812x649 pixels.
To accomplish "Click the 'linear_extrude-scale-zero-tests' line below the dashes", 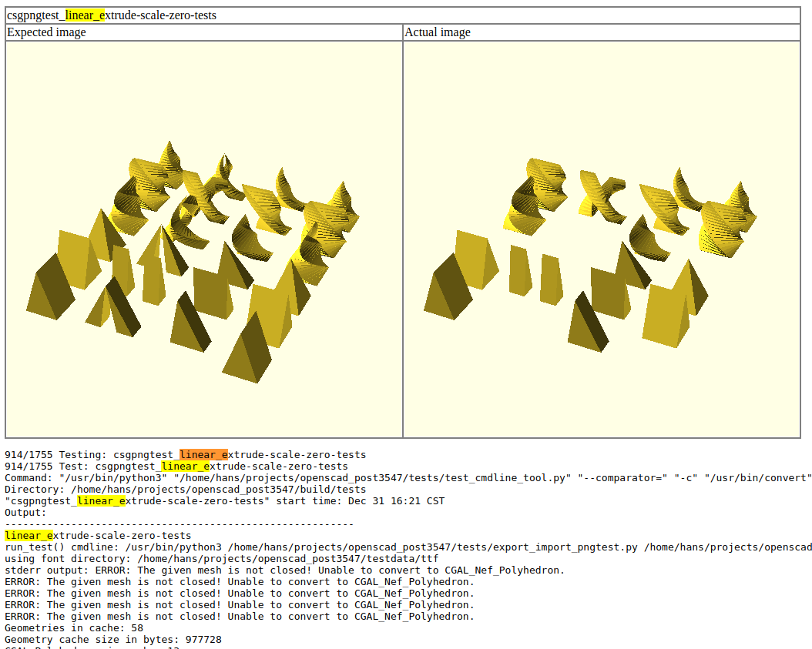I will tap(98, 536).
